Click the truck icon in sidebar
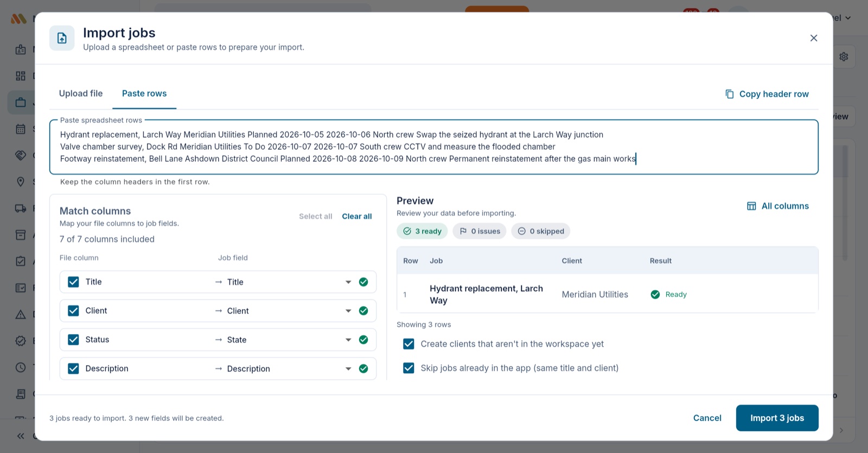Viewport: 868px width, 453px height. (21, 208)
